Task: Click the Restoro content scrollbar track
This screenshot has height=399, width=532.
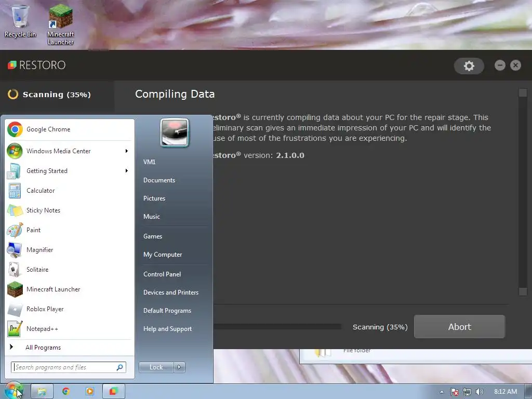Action: 523,192
